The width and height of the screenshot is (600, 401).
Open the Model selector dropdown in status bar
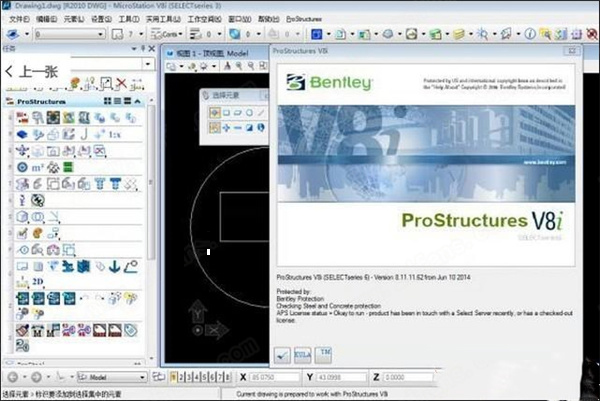click(x=112, y=377)
